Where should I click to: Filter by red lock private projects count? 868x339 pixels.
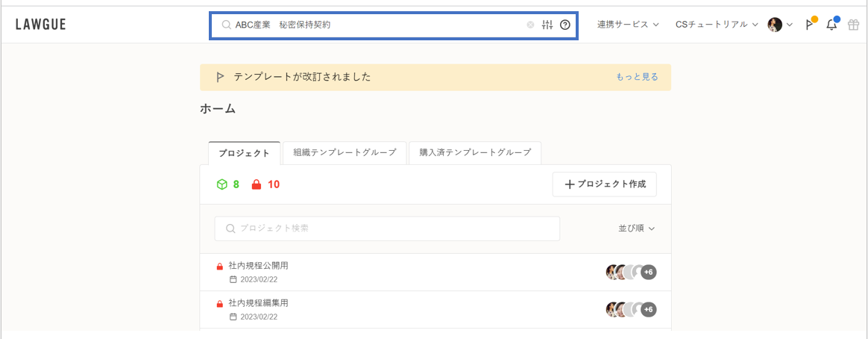(x=265, y=184)
